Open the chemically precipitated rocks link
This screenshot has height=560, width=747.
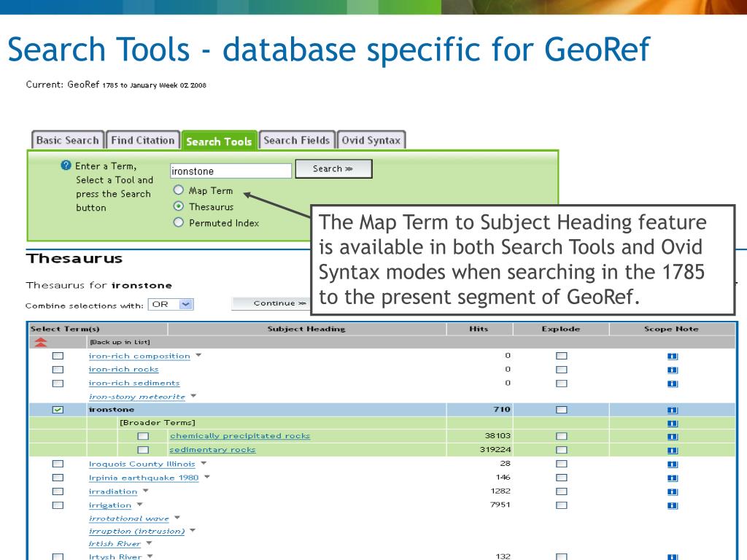click(x=239, y=436)
